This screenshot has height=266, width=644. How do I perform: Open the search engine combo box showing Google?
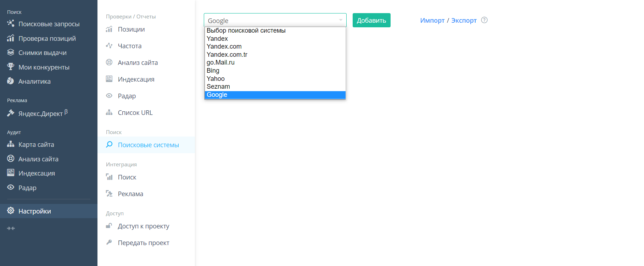tap(275, 20)
